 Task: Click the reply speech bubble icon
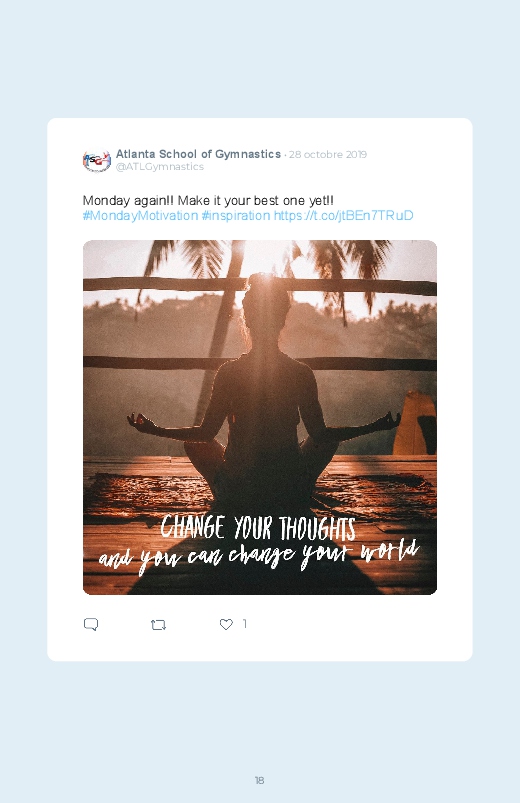coord(91,624)
